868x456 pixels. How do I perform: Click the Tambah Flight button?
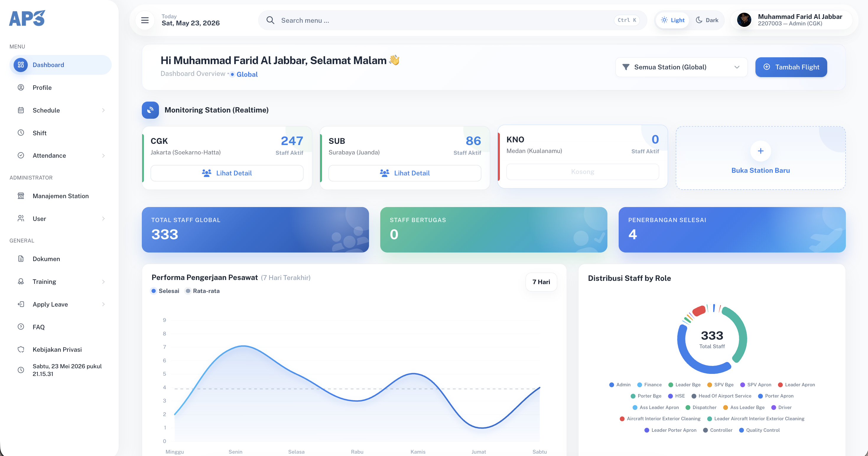(791, 67)
